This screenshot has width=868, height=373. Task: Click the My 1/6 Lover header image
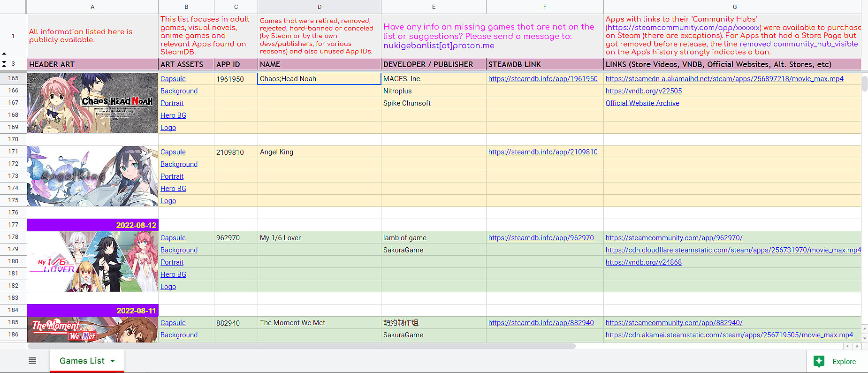click(x=92, y=262)
